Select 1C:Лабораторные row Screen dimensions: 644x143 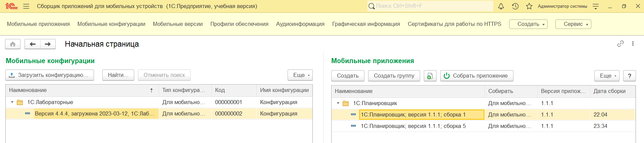(159, 102)
